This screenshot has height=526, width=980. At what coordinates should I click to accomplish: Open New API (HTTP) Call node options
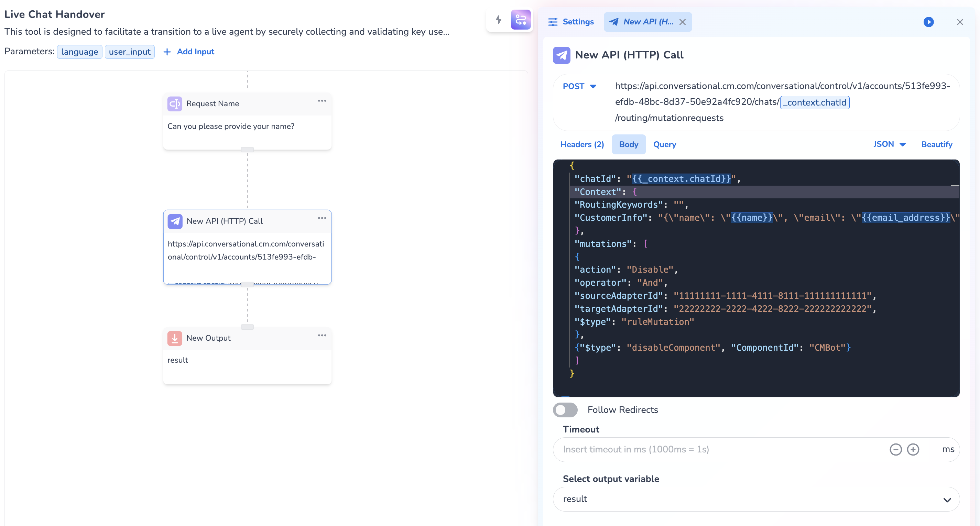(322, 218)
